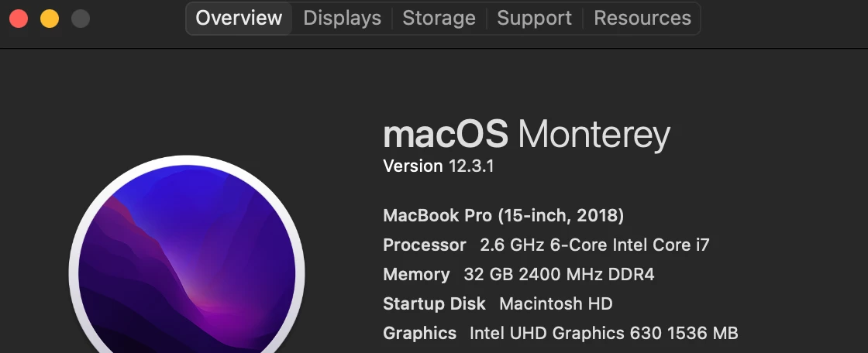Image resolution: width=868 pixels, height=353 pixels.
Task: Click the Processor label
Action: coord(425,245)
